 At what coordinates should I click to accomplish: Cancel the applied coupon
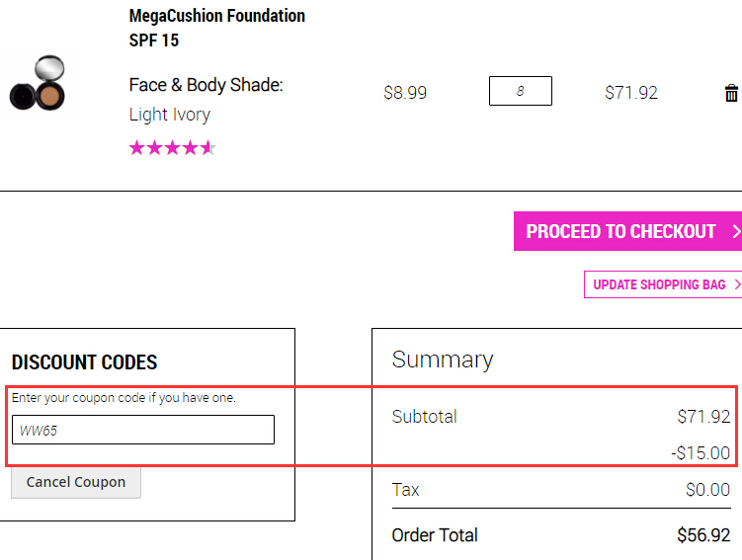coord(76,482)
